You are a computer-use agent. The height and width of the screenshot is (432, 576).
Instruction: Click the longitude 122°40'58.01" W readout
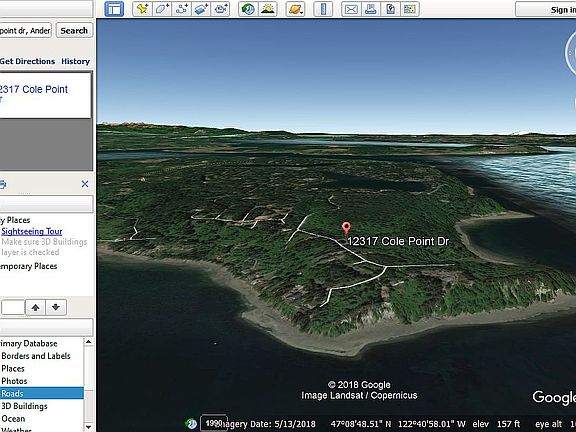pos(432,424)
